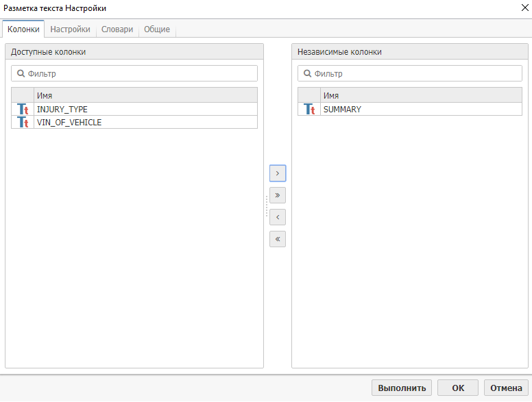Confirm with the OK button
Screen dimensions: 532x402
pos(458,388)
